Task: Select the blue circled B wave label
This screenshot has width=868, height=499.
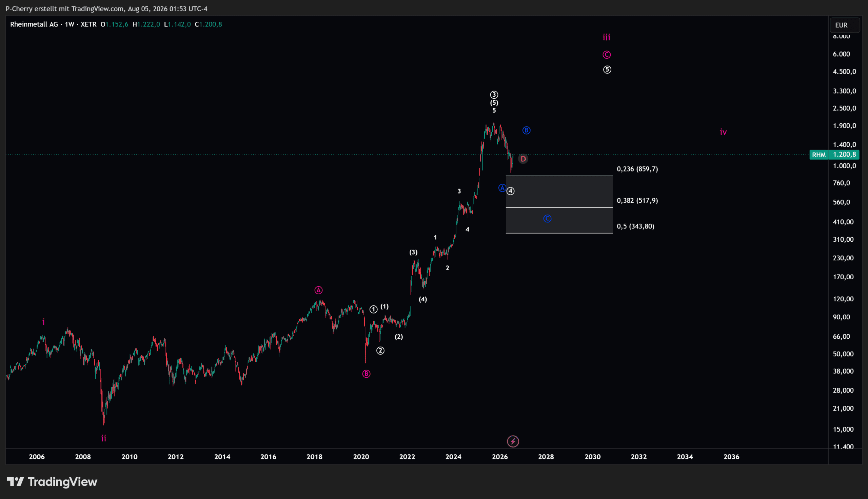Action: pyautogui.click(x=526, y=130)
